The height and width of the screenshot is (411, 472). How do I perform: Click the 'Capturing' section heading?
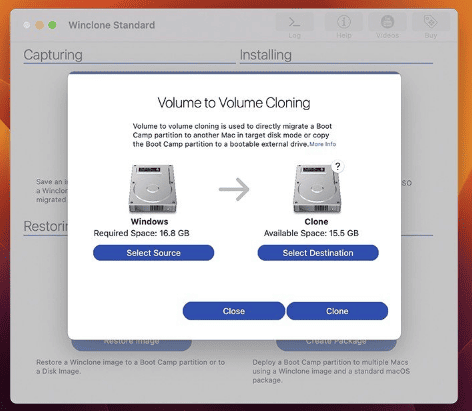point(53,55)
